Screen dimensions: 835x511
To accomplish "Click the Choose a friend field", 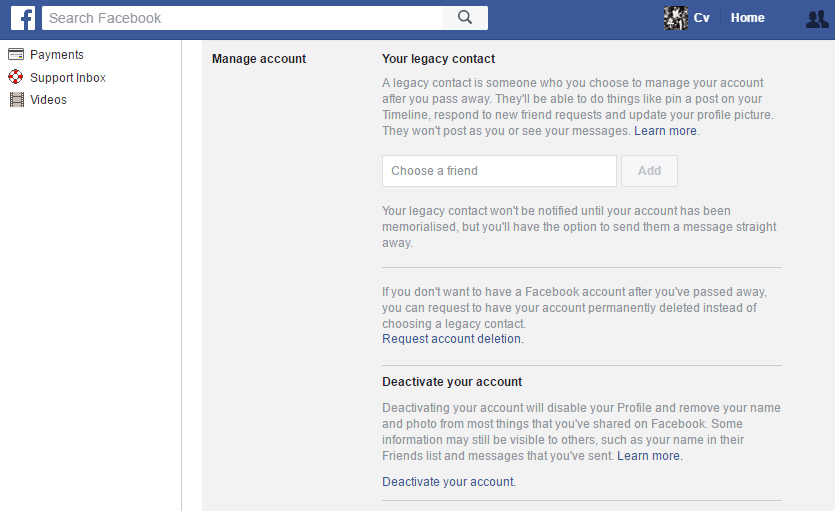I will (499, 171).
